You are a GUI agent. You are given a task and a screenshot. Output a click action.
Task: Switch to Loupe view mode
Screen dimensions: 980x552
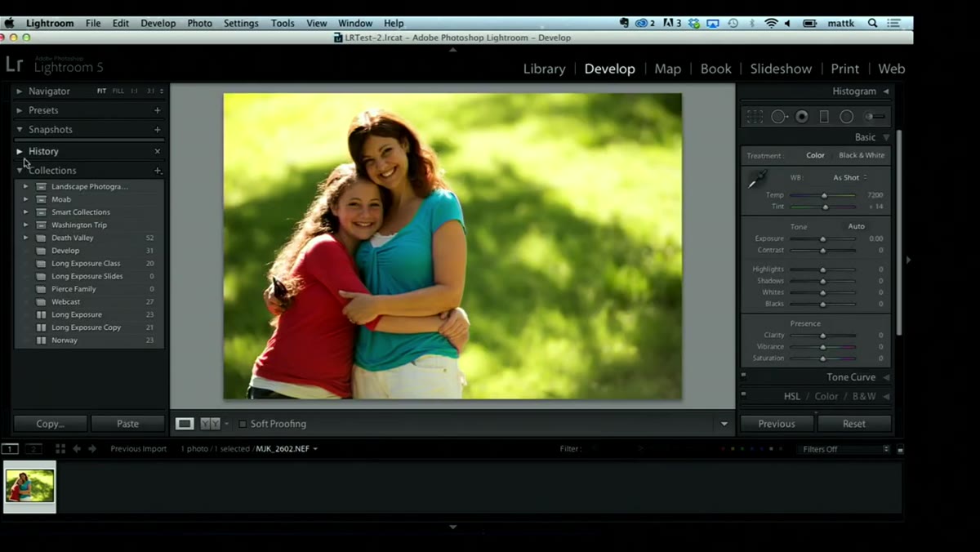coord(185,424)
